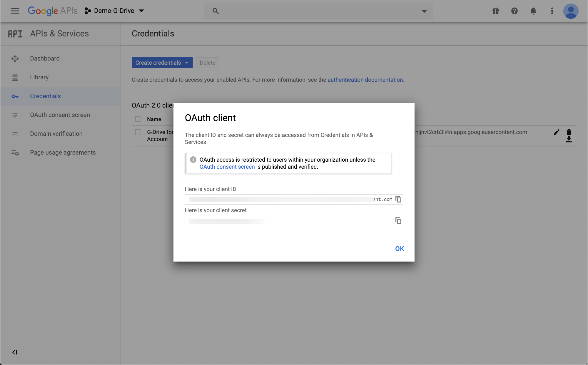Expand the search bar dropdown arrow
The height and width of the screenshot is (365, 588).
[424, 11]
